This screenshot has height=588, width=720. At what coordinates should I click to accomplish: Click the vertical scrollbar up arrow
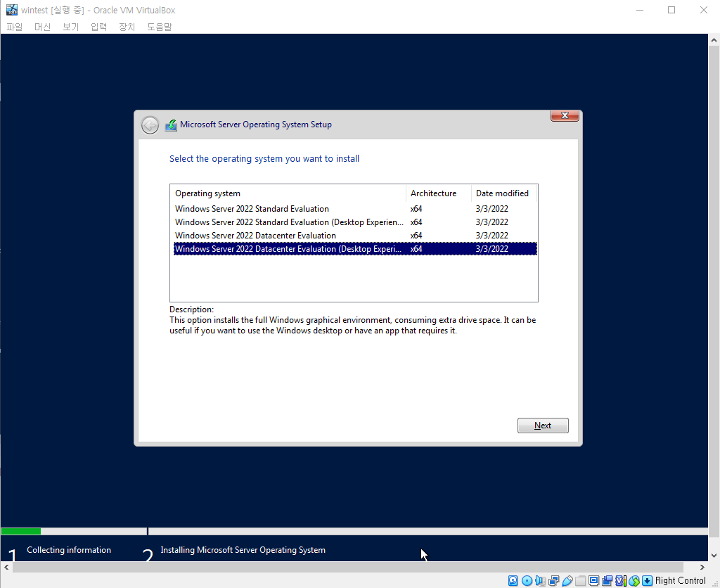click(714, 40)
